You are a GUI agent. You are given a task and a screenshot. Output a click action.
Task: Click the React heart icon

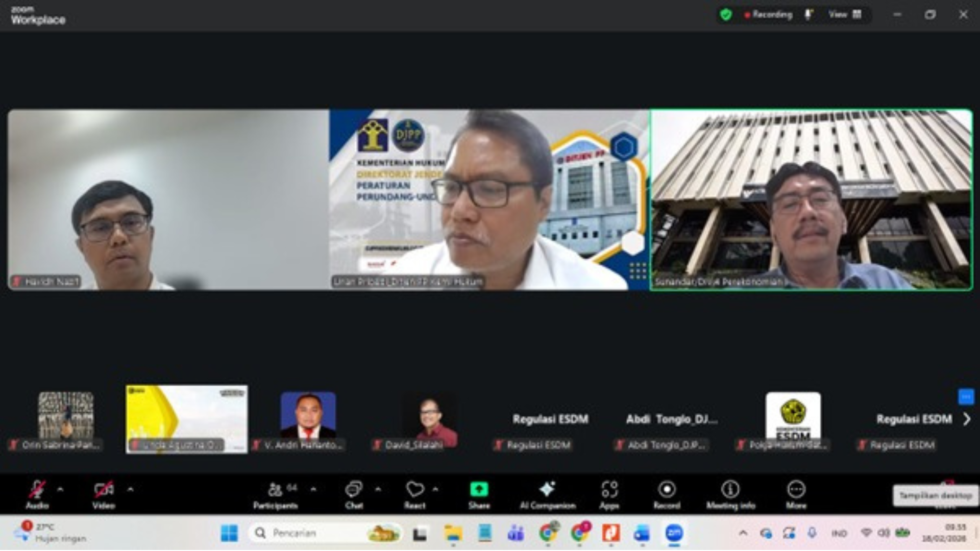coord(414,489)
